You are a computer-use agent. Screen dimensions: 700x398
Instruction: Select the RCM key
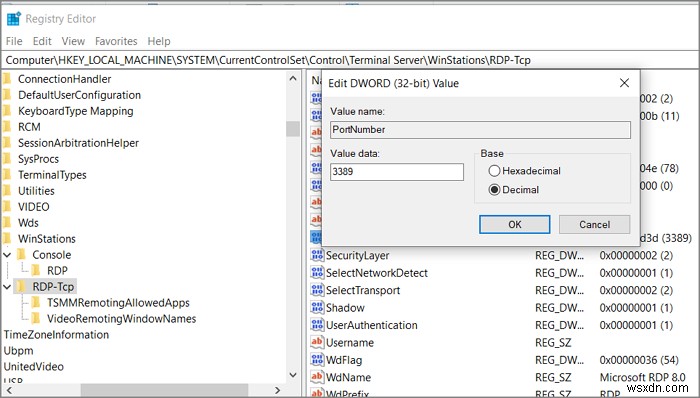[x=29, y=127]
